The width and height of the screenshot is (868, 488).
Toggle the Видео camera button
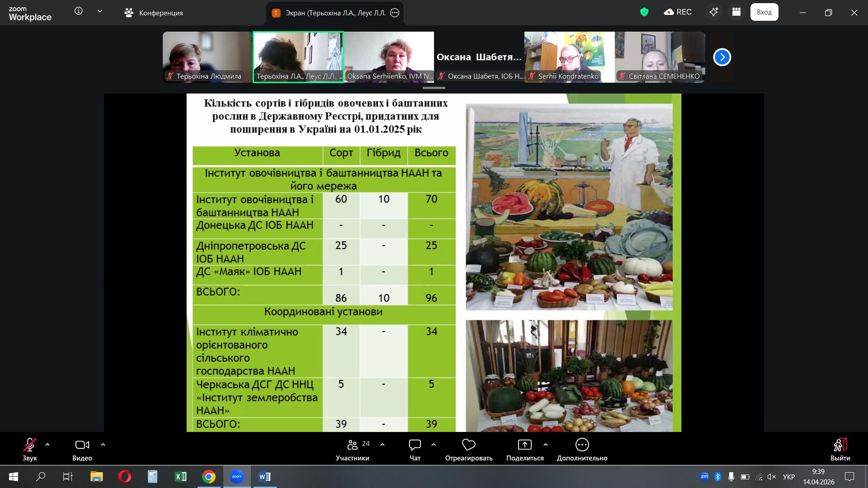(82, 445)
